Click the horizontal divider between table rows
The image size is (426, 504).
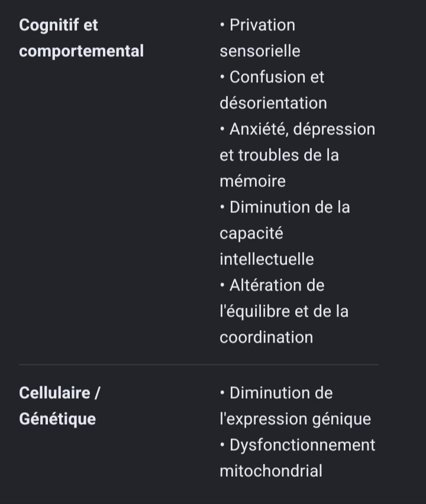(x=199, y=365)
